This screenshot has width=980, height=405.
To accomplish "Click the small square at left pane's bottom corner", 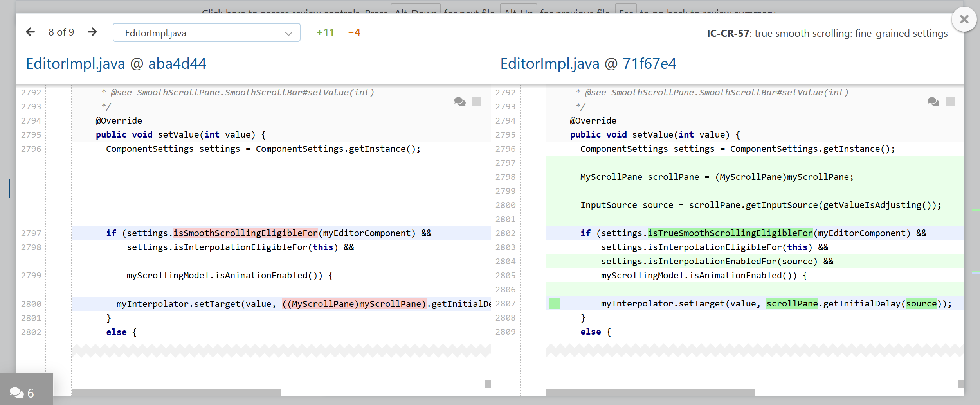I will click(x=487, y=384).
